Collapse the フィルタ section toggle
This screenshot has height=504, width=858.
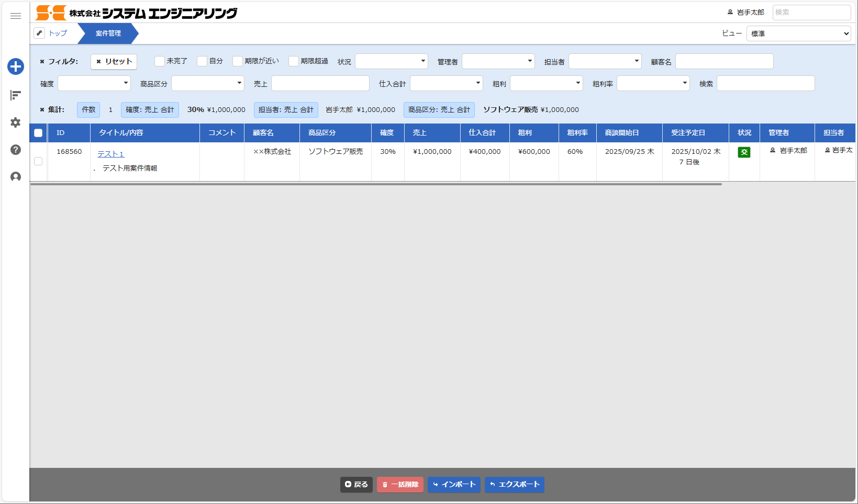point(42,62)
